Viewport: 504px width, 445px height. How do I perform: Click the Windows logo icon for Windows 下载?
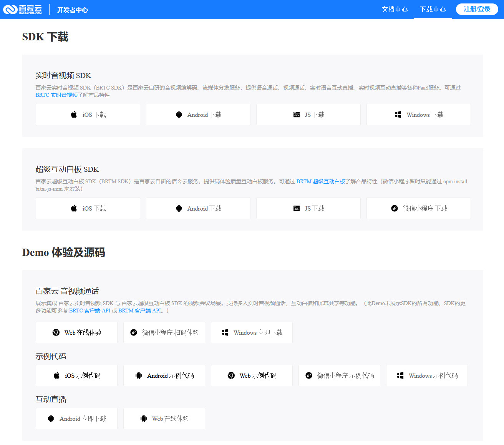[398, 114]
